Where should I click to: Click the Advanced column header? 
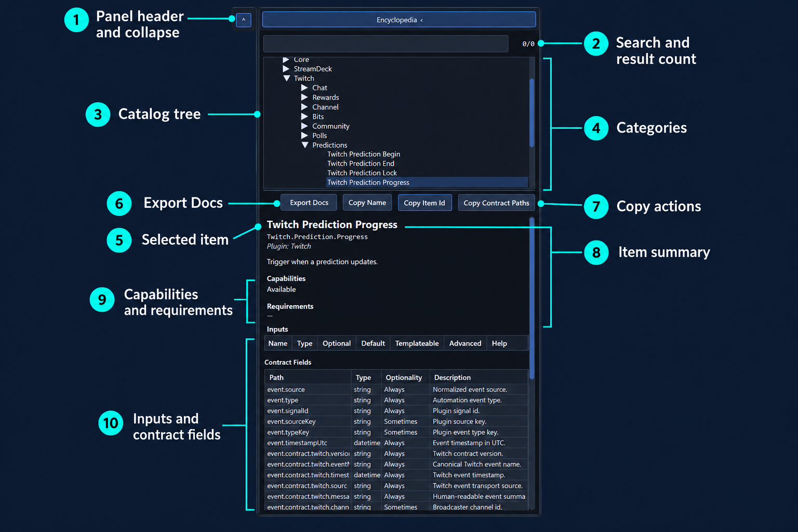click(x=465, y=343)
